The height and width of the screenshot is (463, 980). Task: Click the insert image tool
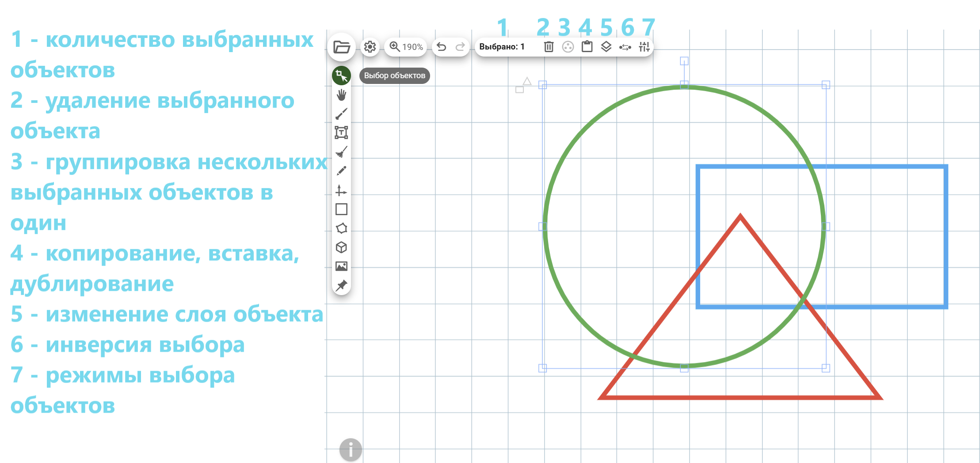tap(341, 266)
